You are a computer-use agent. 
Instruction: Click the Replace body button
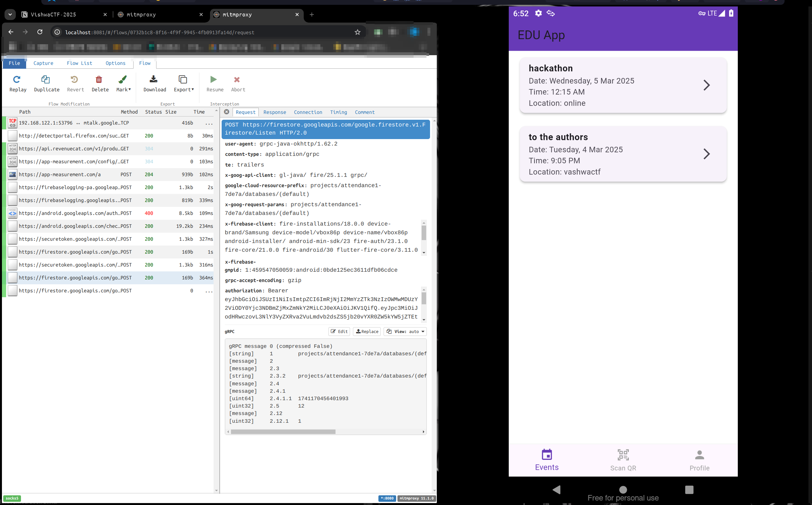click(367, 331)
